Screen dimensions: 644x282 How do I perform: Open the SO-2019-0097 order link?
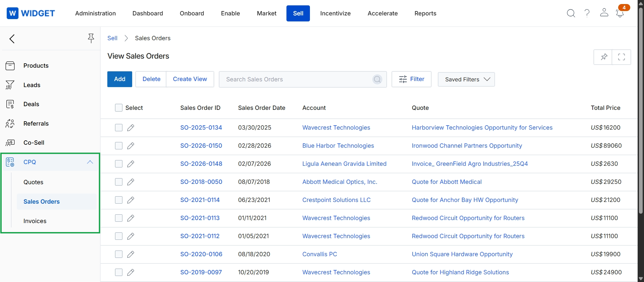(x=201, y=272)
